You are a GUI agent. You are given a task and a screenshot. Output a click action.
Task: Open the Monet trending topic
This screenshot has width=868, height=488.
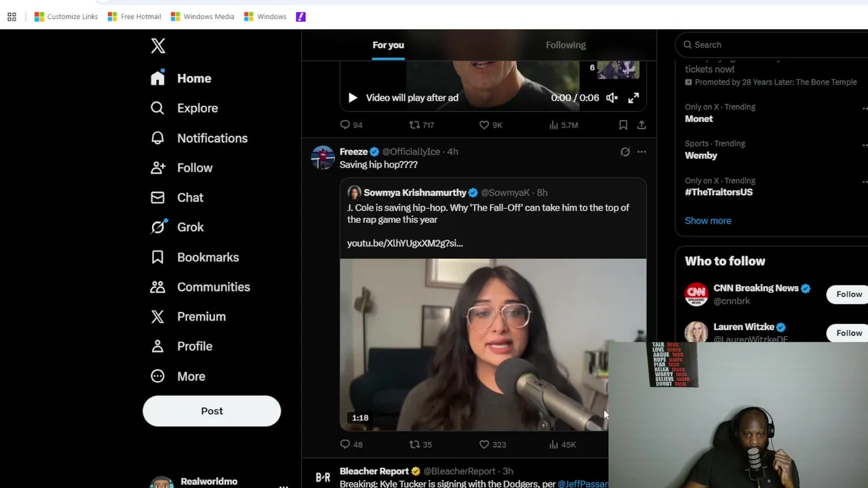[x=698, y=119]
